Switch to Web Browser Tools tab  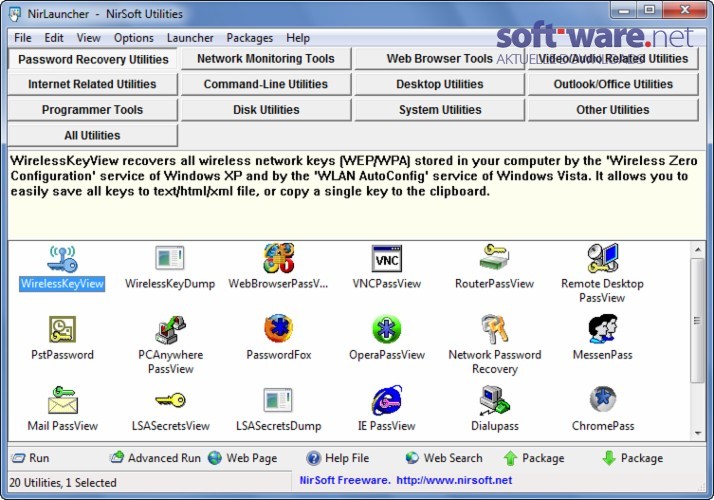[439, 59]
